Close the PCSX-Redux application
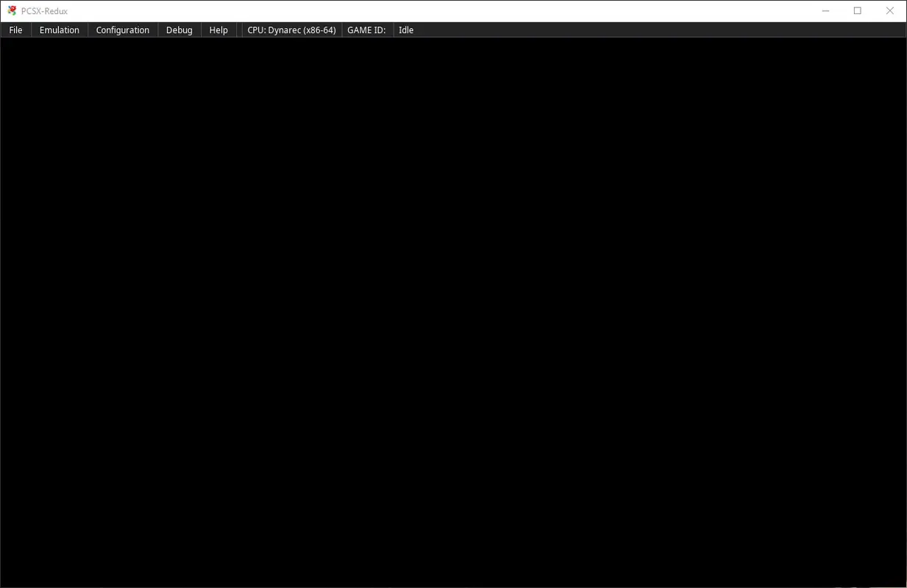Image resolution: width=907 pixels, height=588 pixels. [889, 10]
